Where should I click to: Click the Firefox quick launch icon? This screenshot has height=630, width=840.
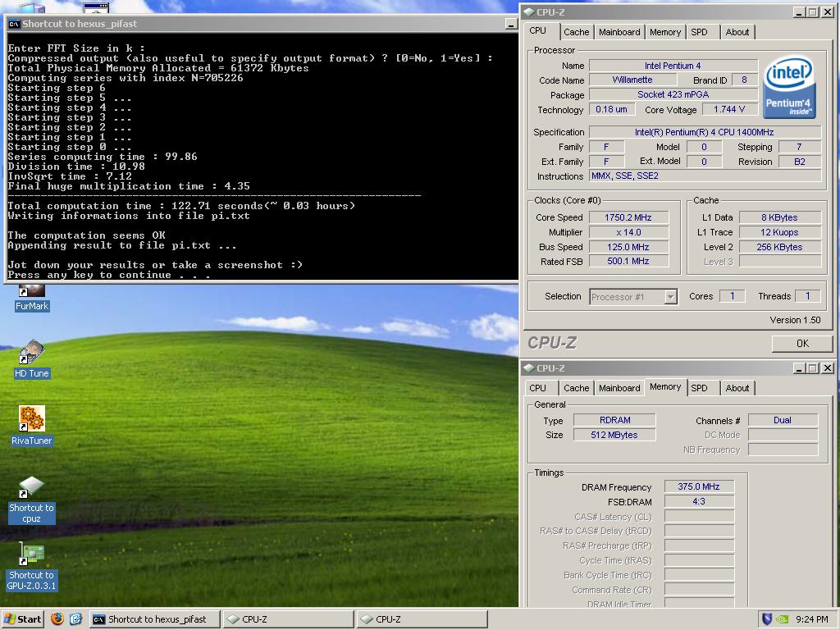57,619
